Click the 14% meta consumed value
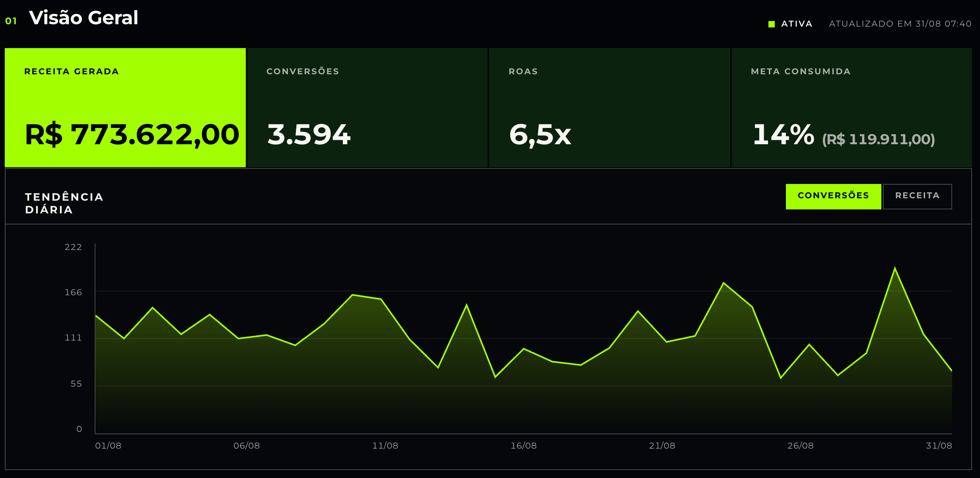Image resolution: width=980 pixels, height=478 pixels. point(784,135)
